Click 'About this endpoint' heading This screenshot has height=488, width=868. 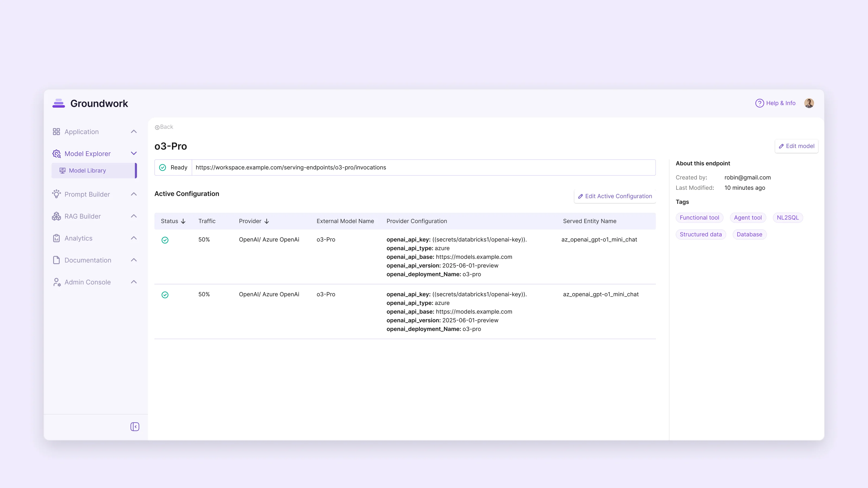click(703, 163)
